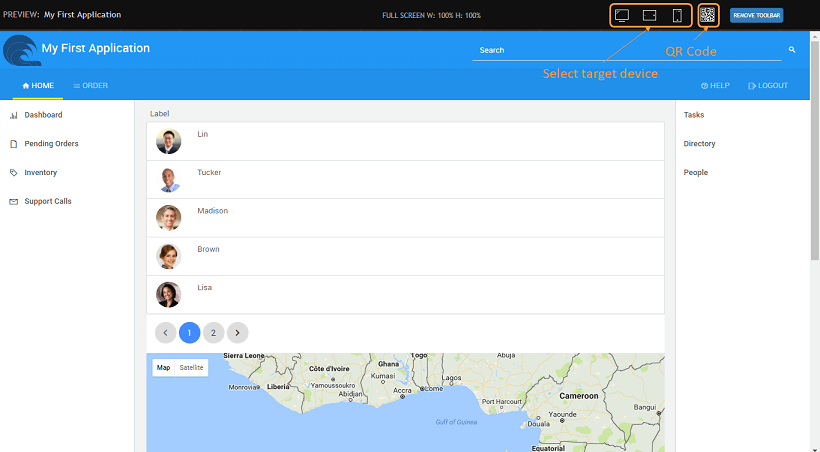Select Inventory in the sidebar

[41, 173]
